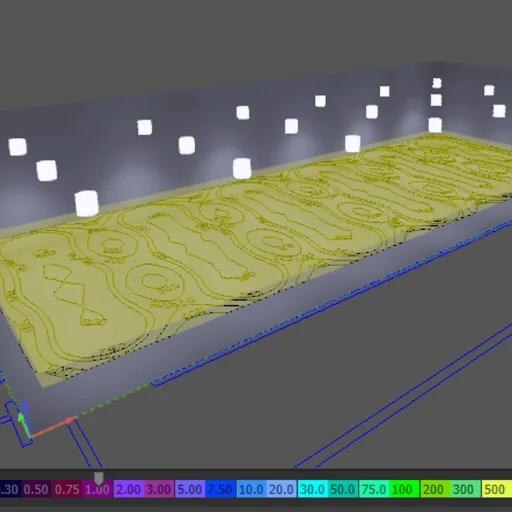Click the 75.0 legend swatch

374,489
